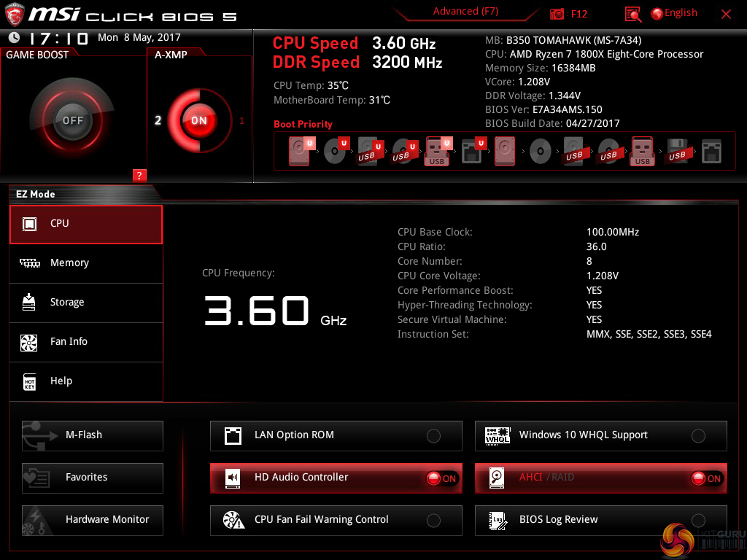The image size is (747, 560).
Task: Select the legacy network boot icon at row end
Action: click(x=711, y=152)
